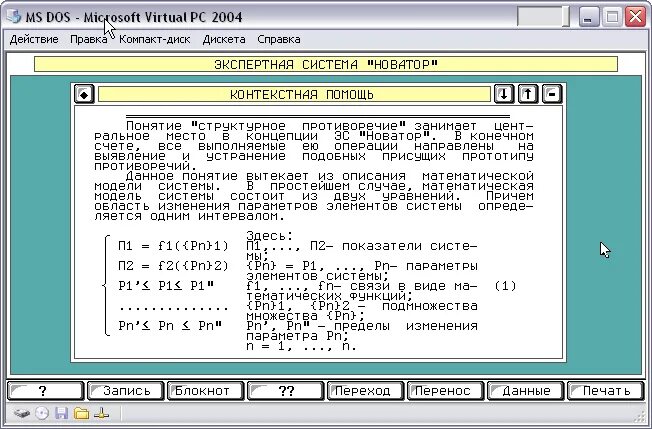Click the КОНТЕКСТНАЯ ПОМОЩЬ title bar

[x=294, y=94]
